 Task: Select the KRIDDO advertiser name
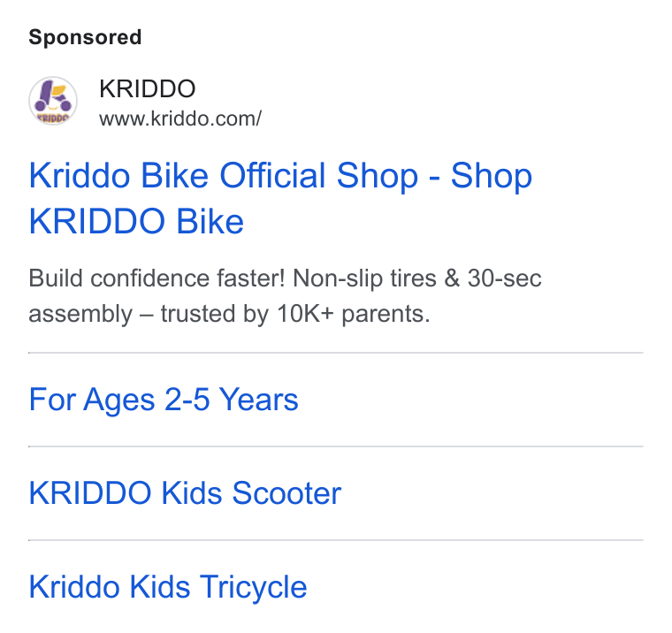[x=148, y=88]
